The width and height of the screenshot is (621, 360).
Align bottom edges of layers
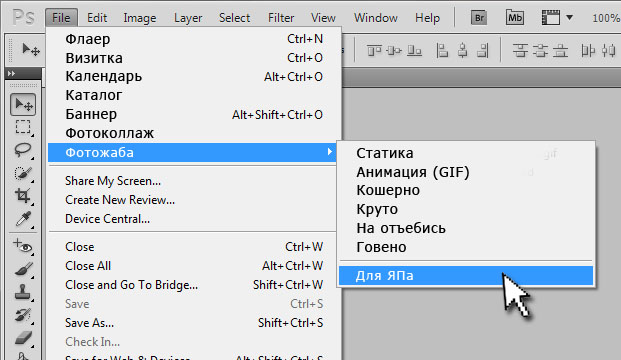(x=415, y=51)
